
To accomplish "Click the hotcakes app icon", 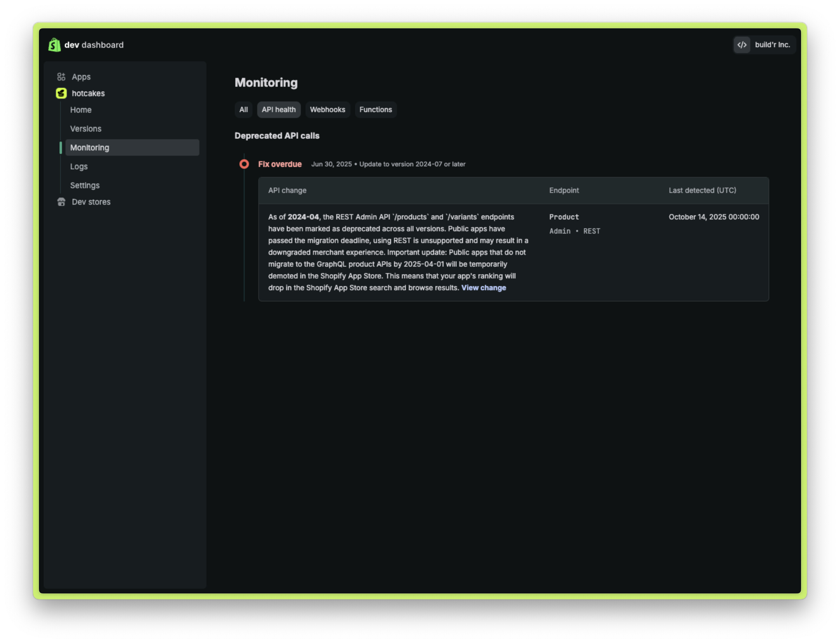I will [61, 94].
